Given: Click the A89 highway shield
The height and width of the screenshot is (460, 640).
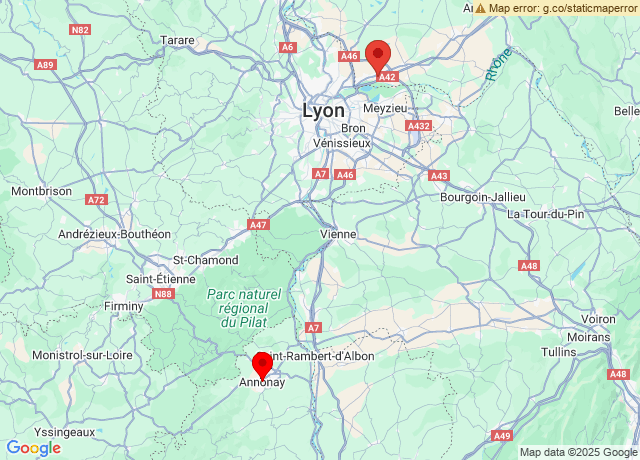Looking at the screenshot, I should click(45, 65).
